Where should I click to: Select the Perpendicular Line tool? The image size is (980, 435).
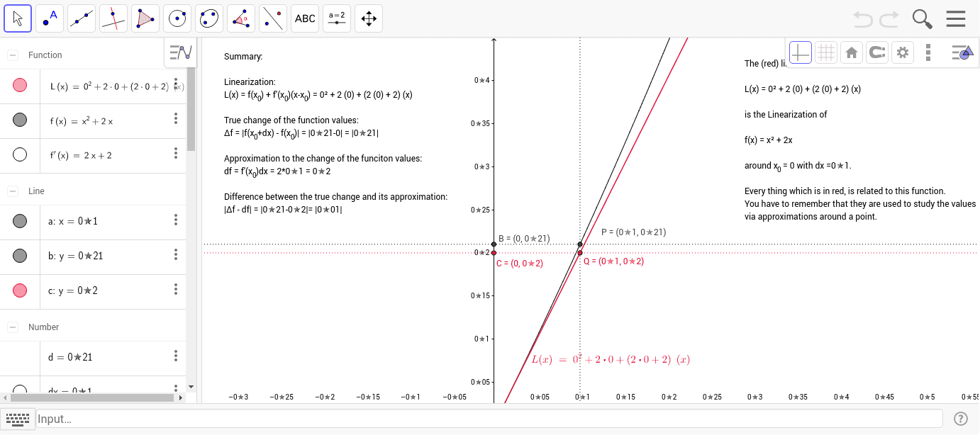(113, 18)
